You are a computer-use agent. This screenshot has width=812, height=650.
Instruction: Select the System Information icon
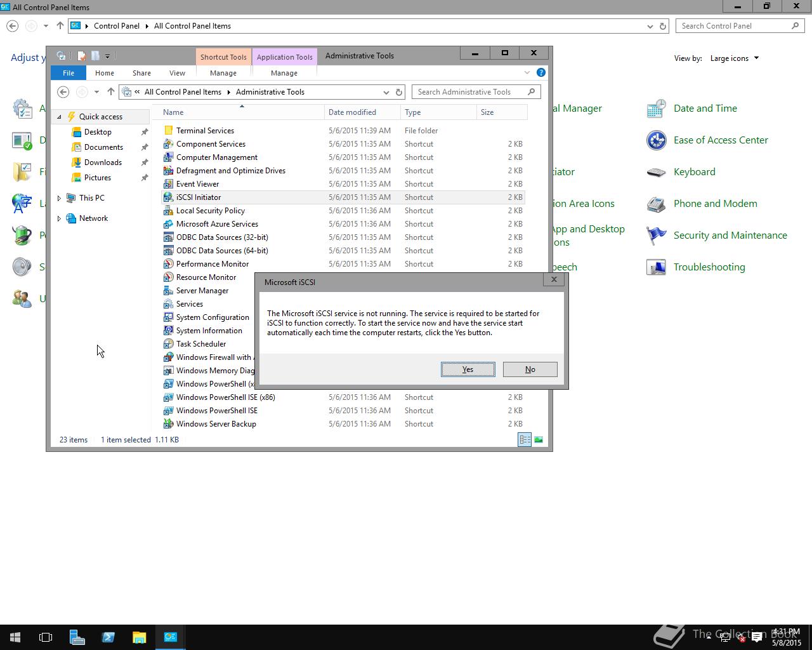point(168,331)
